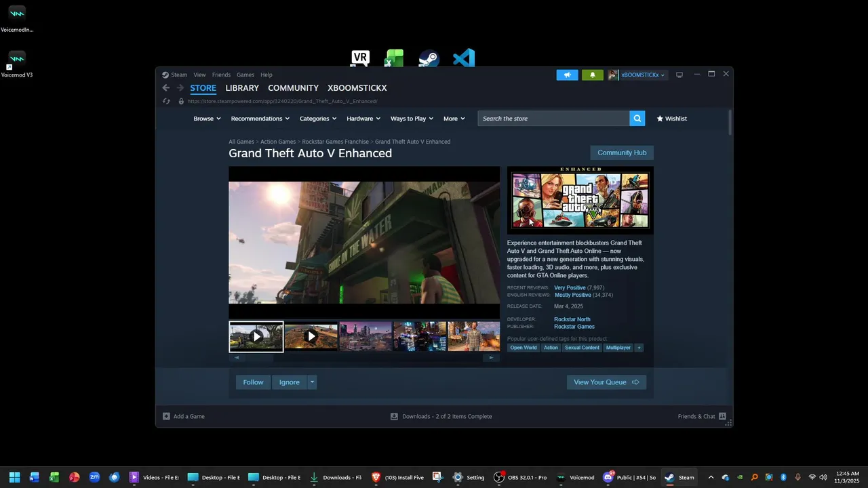Click the Sexual Content tag

pos(582,348)
